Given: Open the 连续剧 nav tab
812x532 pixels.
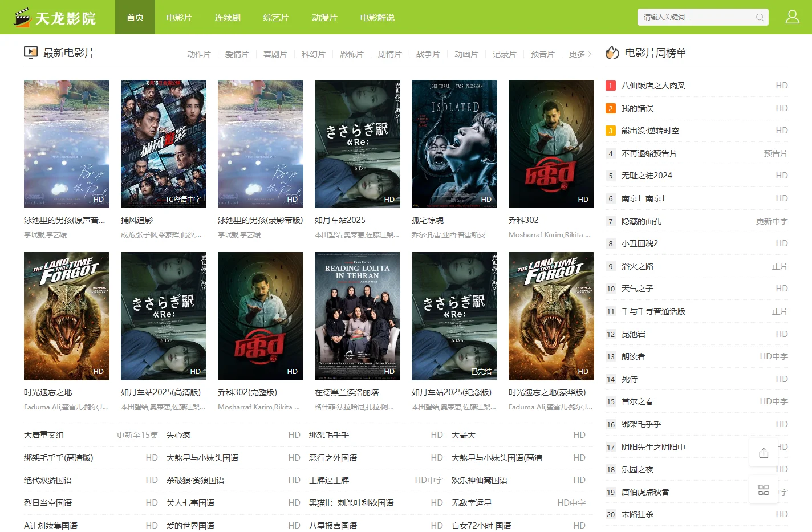Looking at the screenshot, I should [228, 17].
